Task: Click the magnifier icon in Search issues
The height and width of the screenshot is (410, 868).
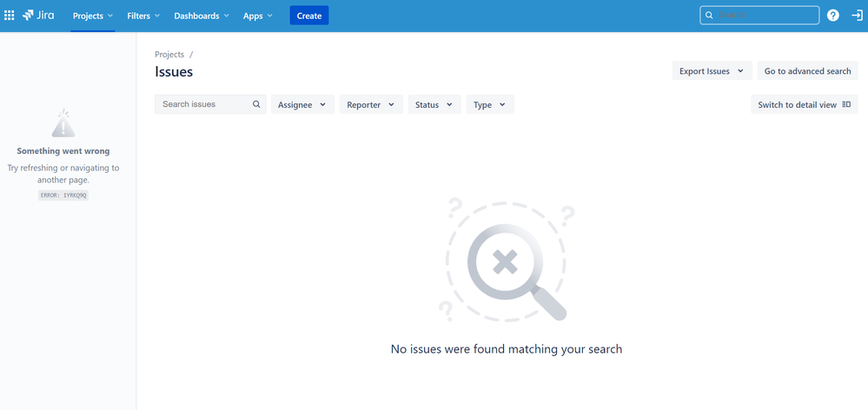Action: (x=256, y=104)
